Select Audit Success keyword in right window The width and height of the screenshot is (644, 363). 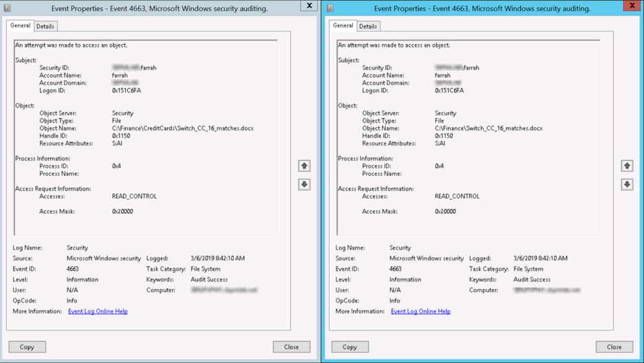(x=532, y=280)
